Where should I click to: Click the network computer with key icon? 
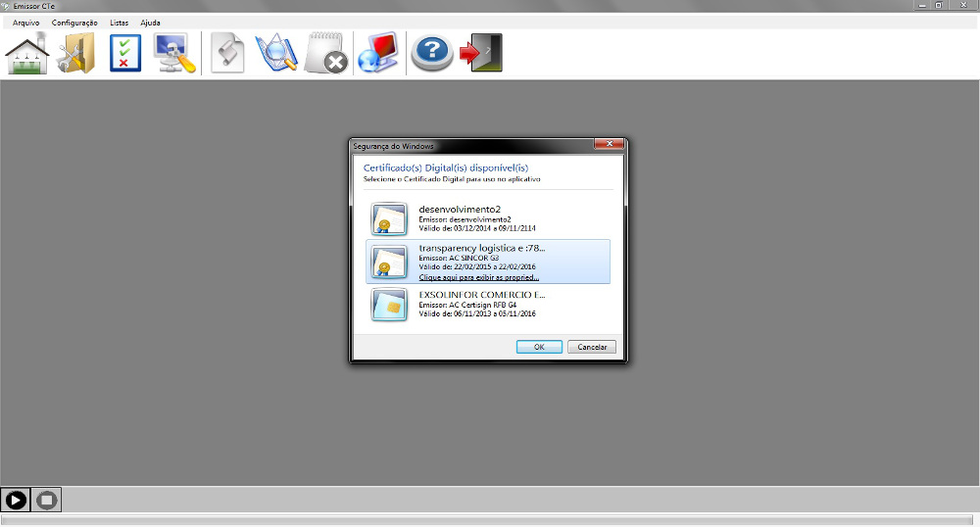point(174,53)
